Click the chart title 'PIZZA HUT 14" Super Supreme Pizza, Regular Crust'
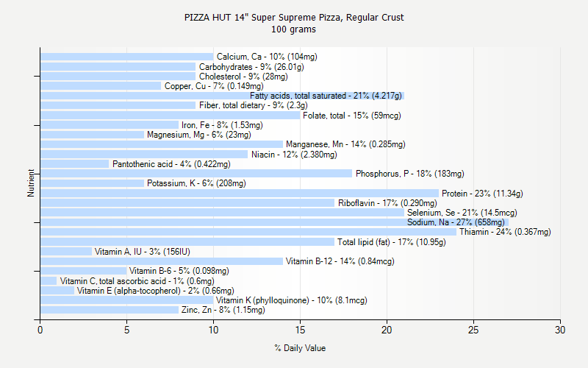This screenshot has width=588, height=368. pyautogui.click(x=294, y=17)
